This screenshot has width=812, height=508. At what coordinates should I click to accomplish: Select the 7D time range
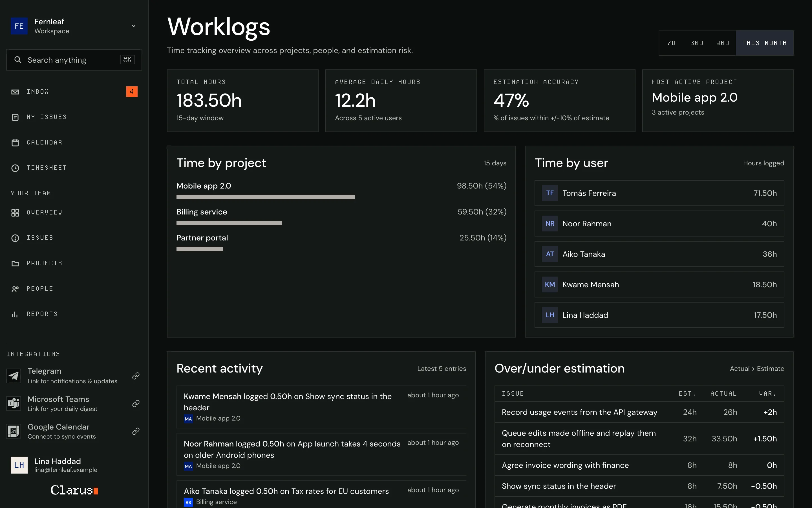[671, 43]
